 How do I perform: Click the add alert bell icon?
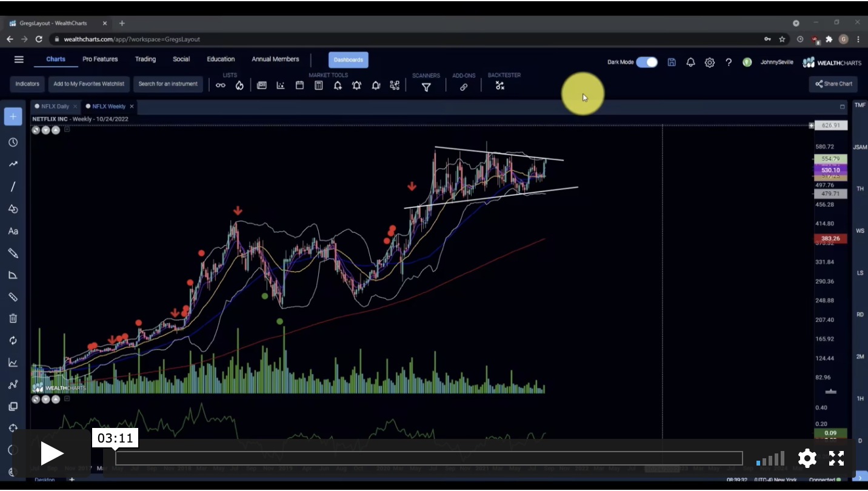point(338,85)
